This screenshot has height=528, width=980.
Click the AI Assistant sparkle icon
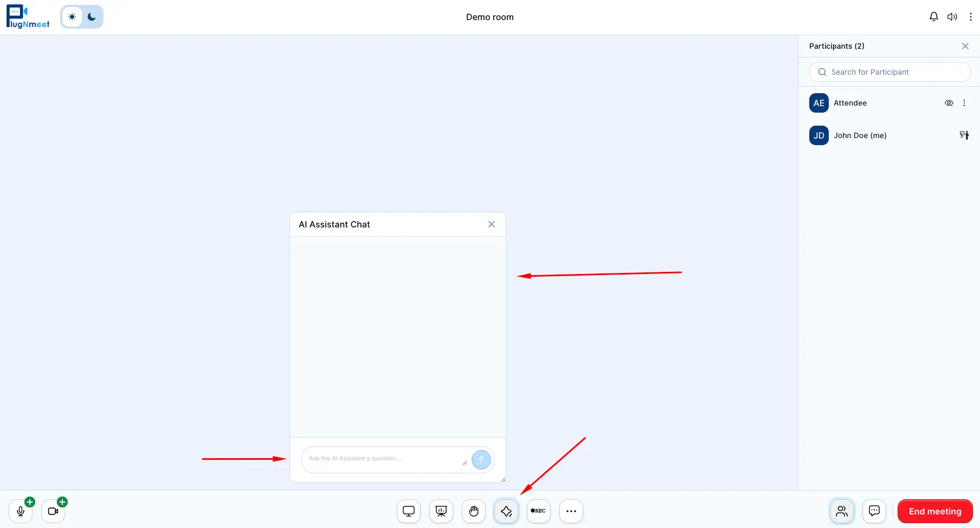click(506, 511)
